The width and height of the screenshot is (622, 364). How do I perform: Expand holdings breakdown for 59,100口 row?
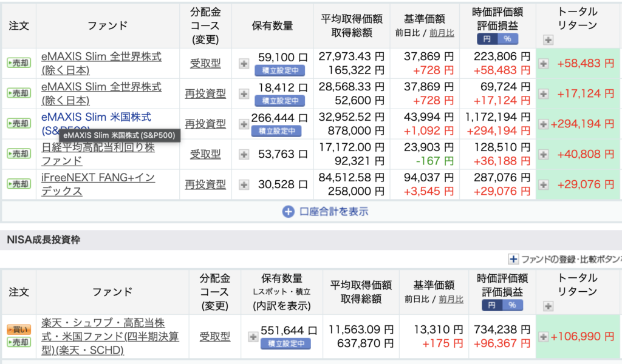[x=244, y=63]
